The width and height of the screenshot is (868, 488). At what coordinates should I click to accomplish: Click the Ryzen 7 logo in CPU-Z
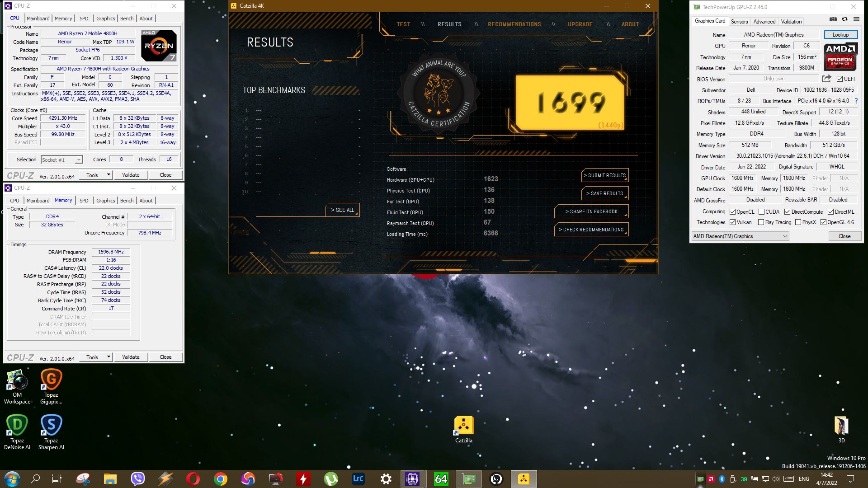tap(159, 46)
